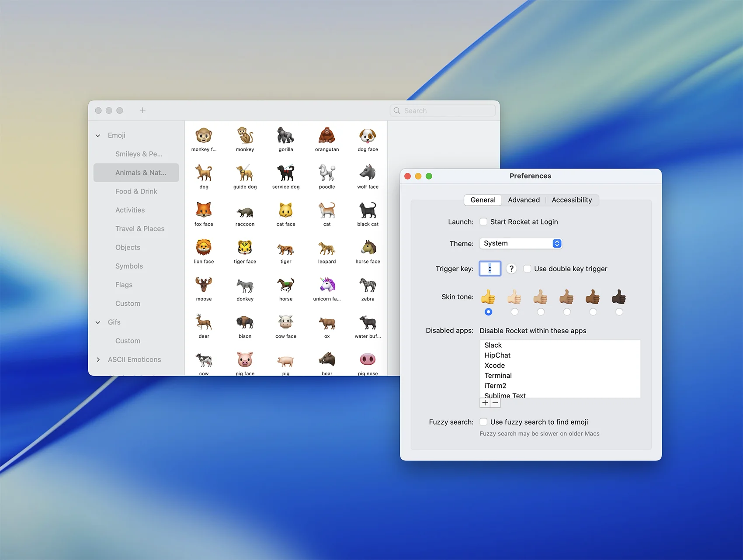Switch to the Advanced tab
743x560 pixels.
[x=524, y=200]
